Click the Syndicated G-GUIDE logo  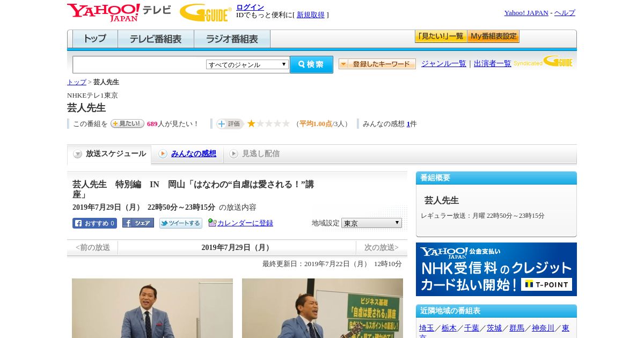point(543,62)
